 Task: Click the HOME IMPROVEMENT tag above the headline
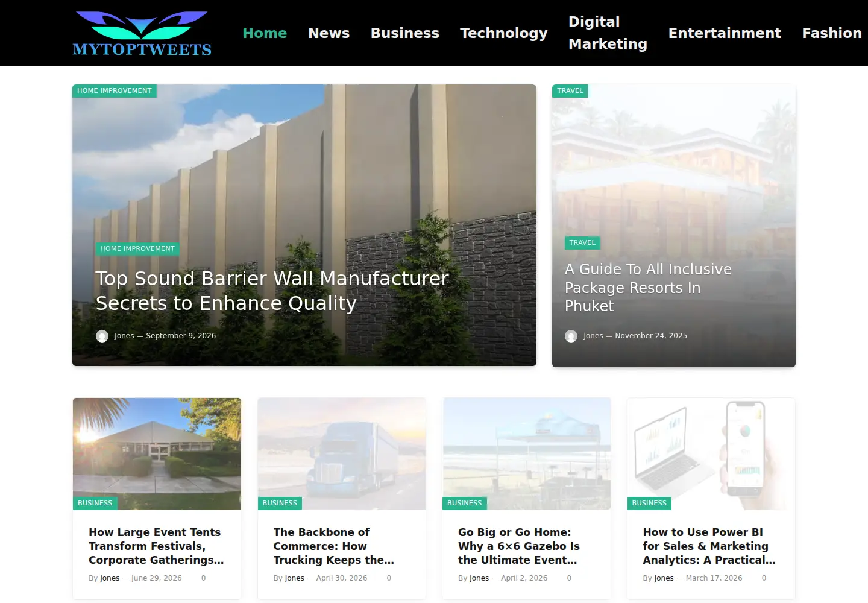click(x=137, y=248)
